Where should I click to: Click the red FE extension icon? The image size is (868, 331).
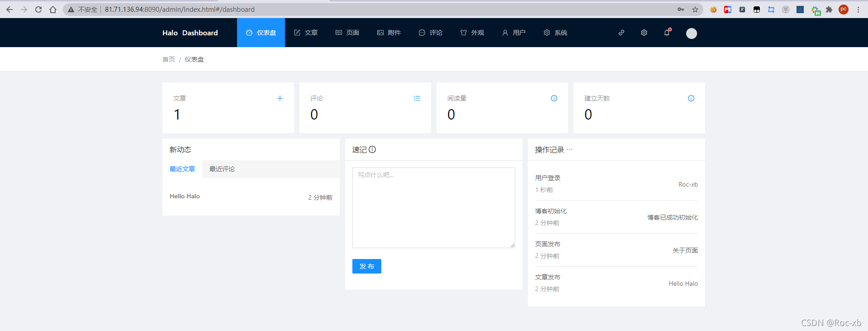coord(728,10)
